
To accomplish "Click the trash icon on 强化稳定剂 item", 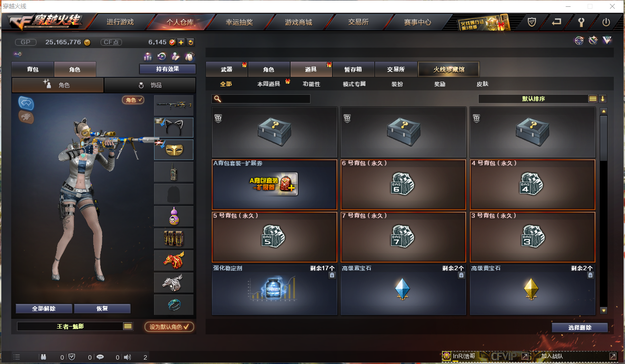I will (x=332, y=275).
